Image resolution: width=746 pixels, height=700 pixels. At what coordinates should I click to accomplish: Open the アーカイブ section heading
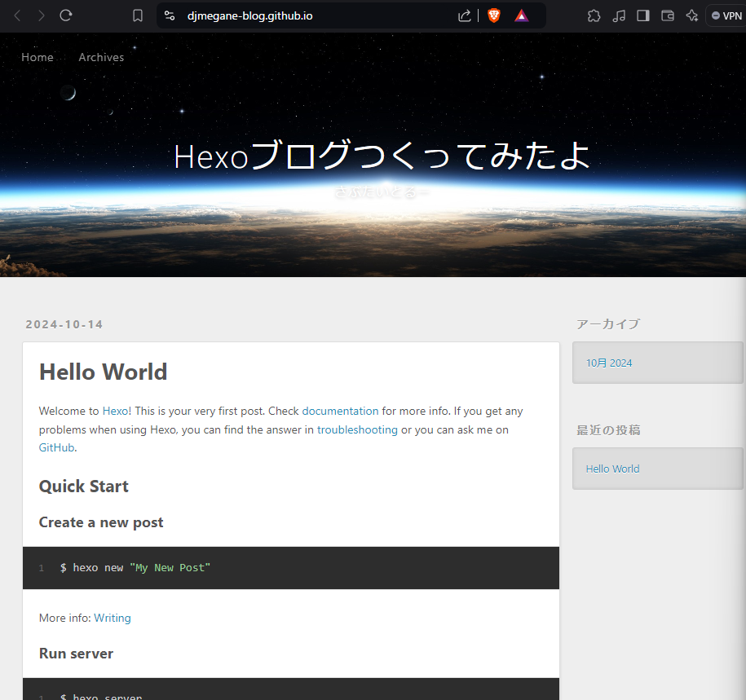(x=607, y=324)
